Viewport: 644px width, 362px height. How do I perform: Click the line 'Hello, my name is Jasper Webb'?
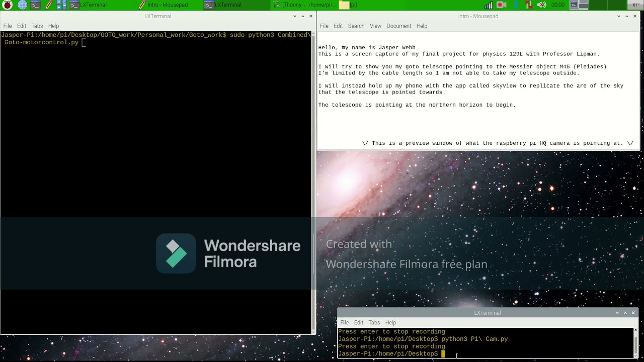367,48
